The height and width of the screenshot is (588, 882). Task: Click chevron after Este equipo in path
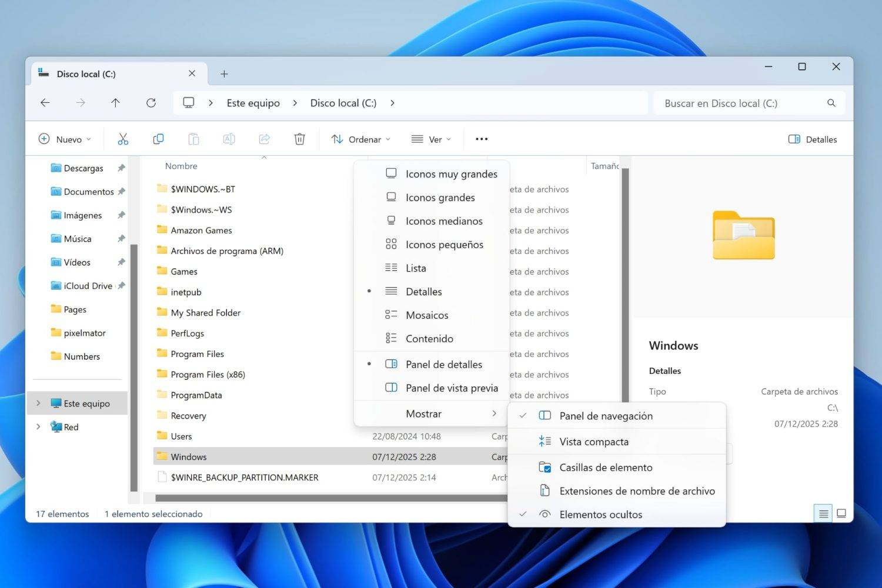(295, 103)
